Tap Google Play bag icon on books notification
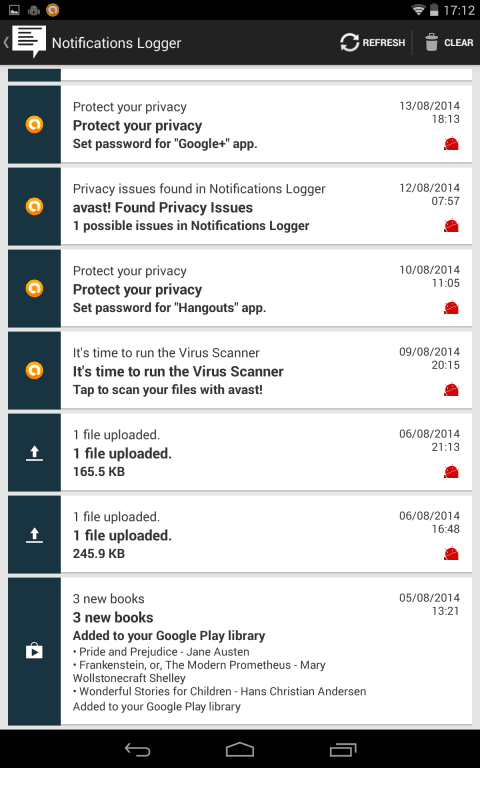 [x=34, y=651]
